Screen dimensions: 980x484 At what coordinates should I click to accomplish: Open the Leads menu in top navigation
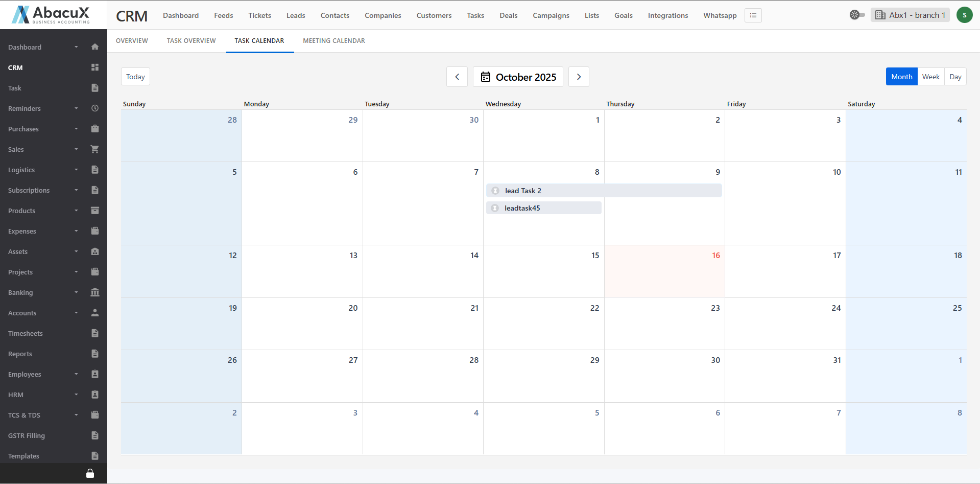(x=295, y=15)
